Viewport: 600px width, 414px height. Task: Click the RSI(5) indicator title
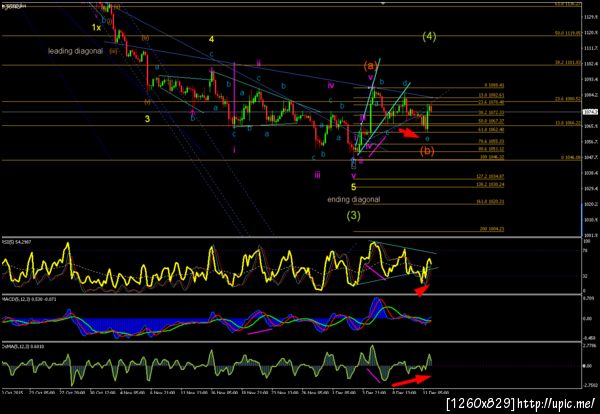[17, 242]
